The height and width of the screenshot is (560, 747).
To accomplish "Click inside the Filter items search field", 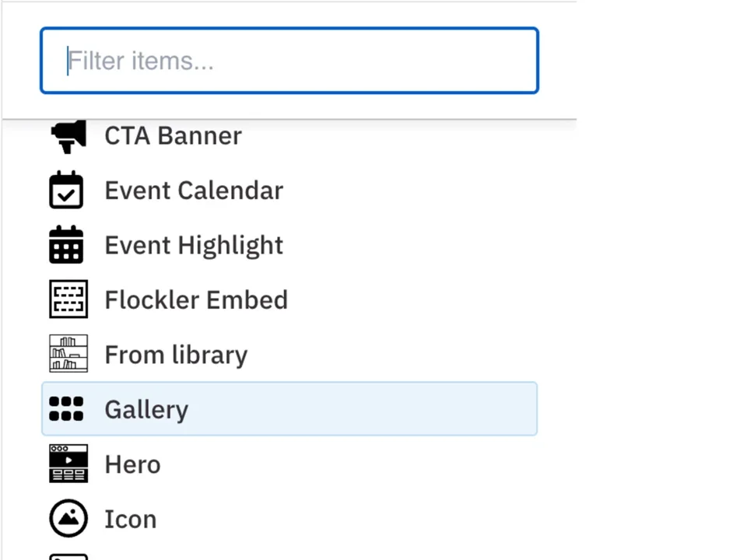I will pyautogui.click(x=289, y=61).
